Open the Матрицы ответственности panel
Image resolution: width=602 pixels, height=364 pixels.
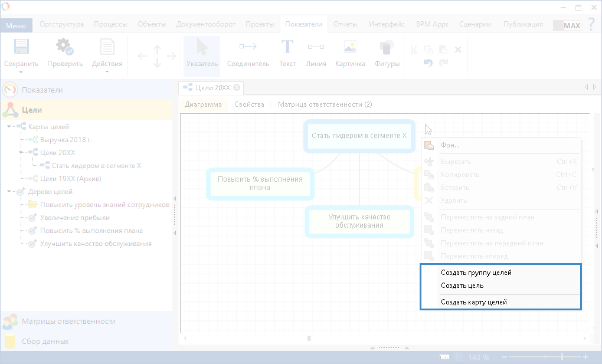tap(68, 322)
